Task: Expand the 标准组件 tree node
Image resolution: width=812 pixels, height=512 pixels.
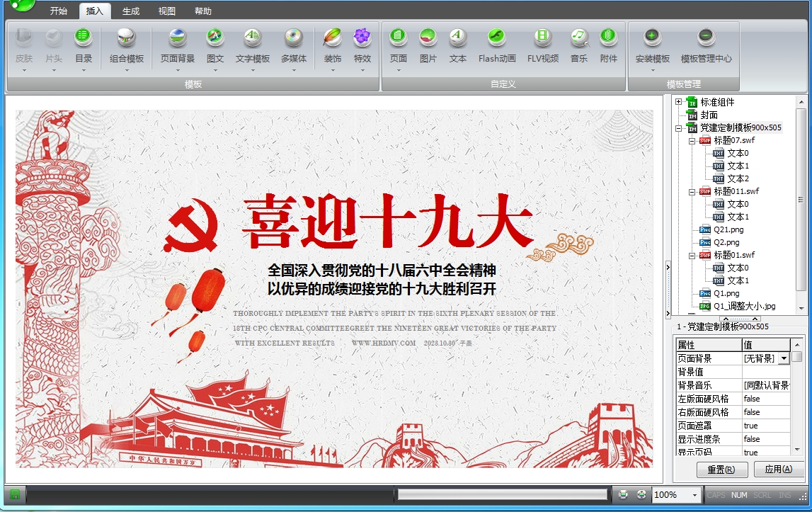Action: click(678, 102)
